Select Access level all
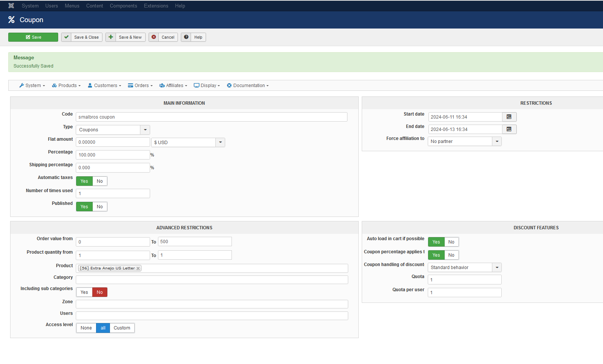This screenshot has height=364, width=603. (x=103, y=328)
